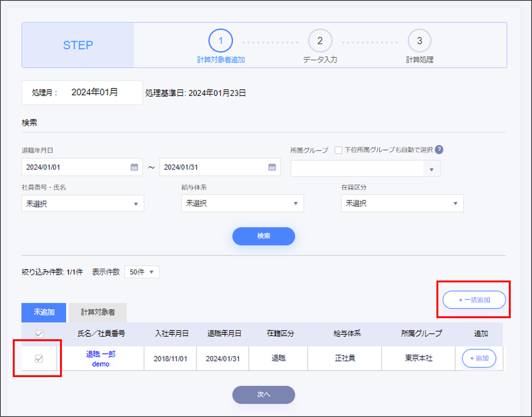Click step 1 circle 計算対象者追加
This screenshot has width=532, height=417.
220,41
